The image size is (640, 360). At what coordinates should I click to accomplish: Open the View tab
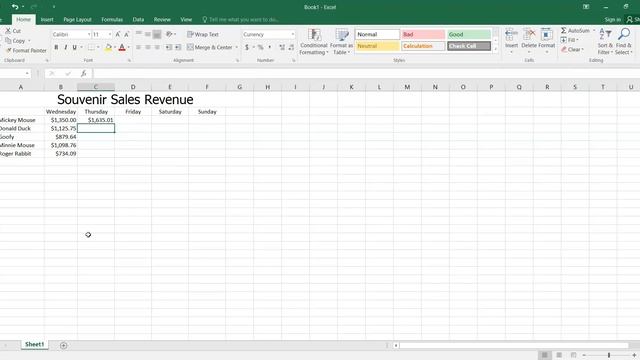pos(186,19)
